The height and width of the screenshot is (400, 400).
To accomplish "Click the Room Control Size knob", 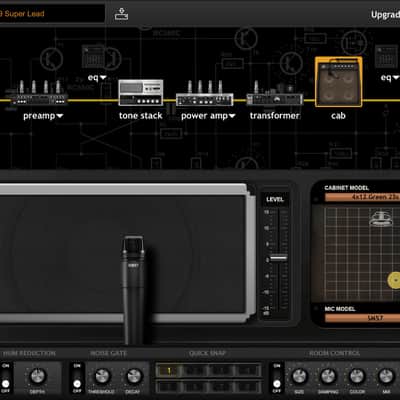I will (299, 376).
